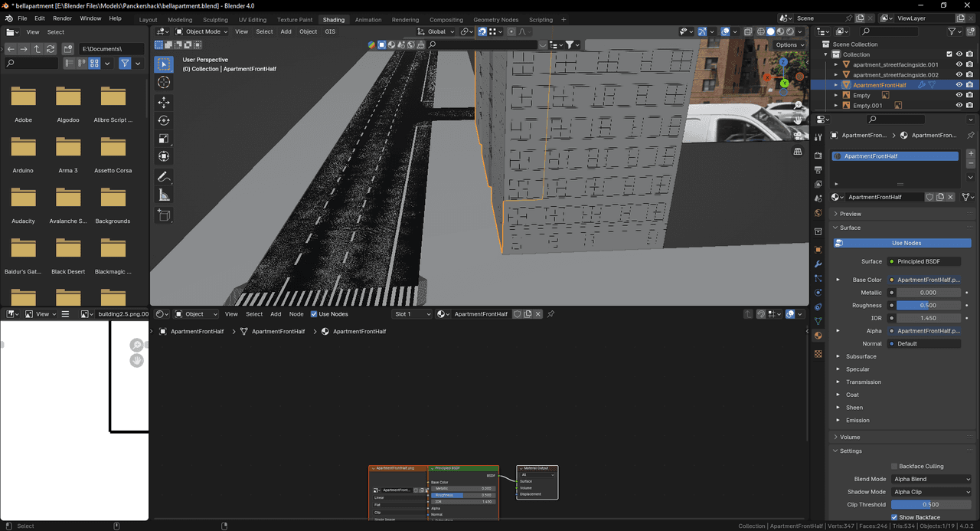
Task: Adjust the Roughness slider in material properties
Action: point(928,305)
